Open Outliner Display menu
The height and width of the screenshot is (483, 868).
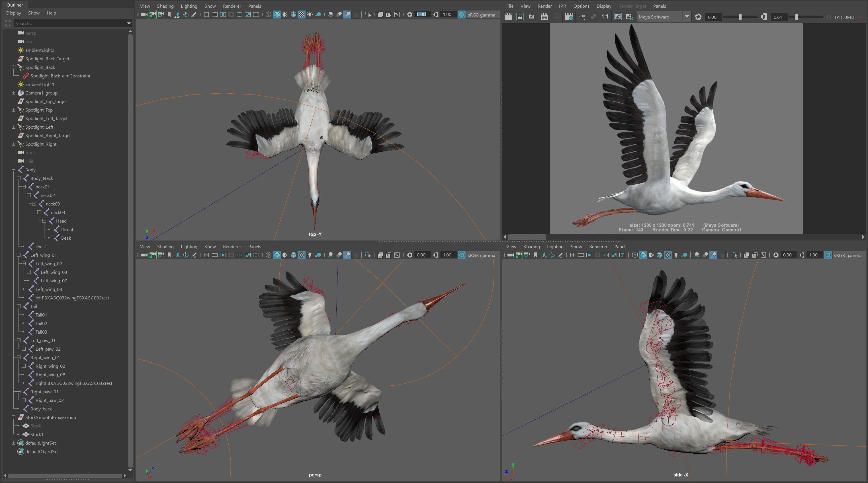coord(13,13)
